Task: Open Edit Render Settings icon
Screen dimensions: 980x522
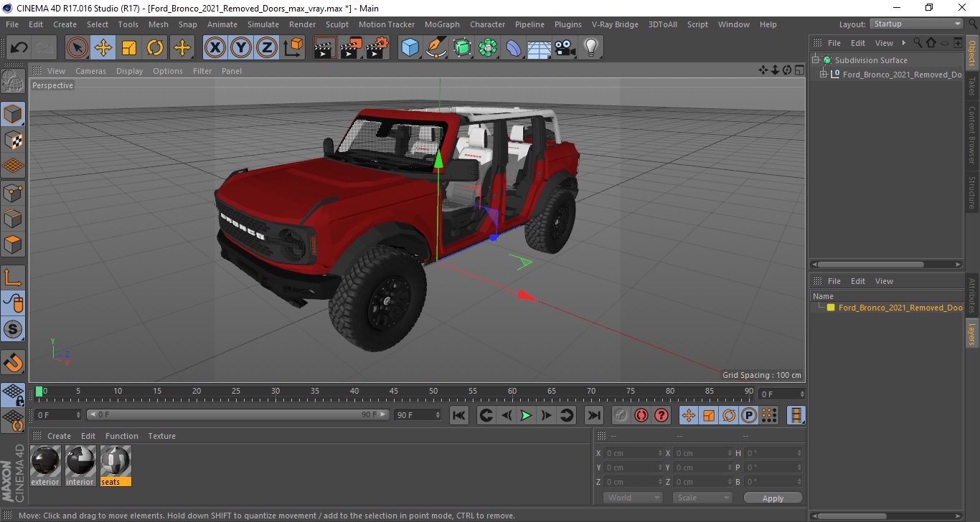Action: [x=377, y=48]
